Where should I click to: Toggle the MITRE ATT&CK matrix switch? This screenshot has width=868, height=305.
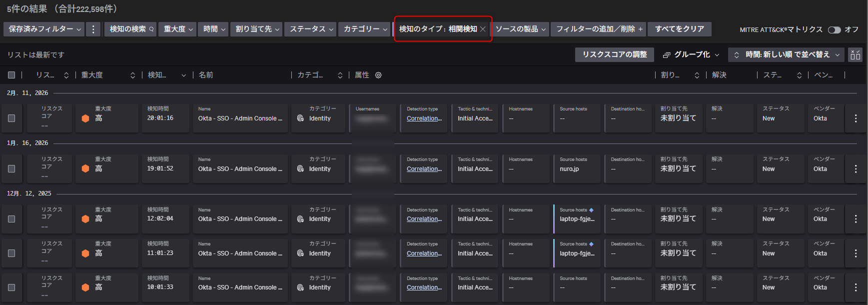pos(834,30)
